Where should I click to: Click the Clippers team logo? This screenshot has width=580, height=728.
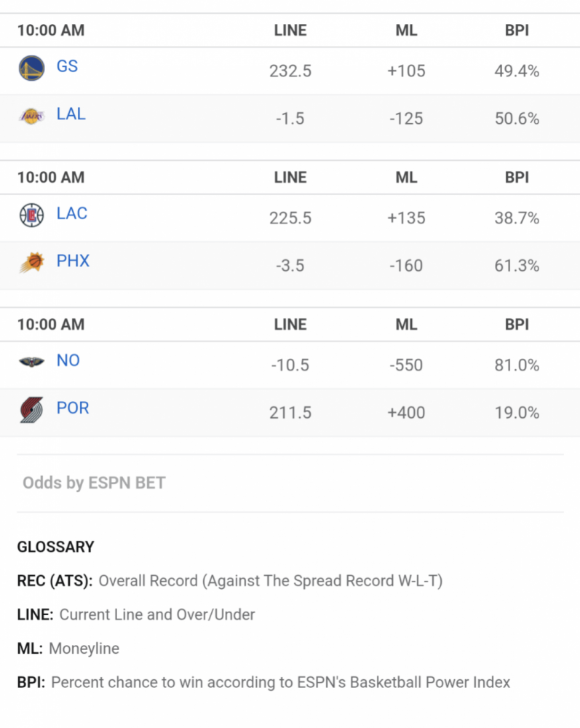31,215
